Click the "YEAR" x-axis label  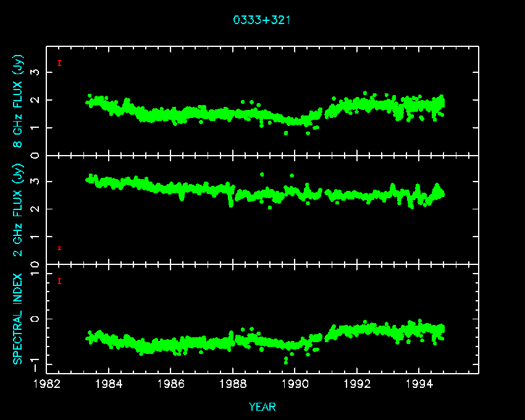pyautogui.click(x=262, y=406)
